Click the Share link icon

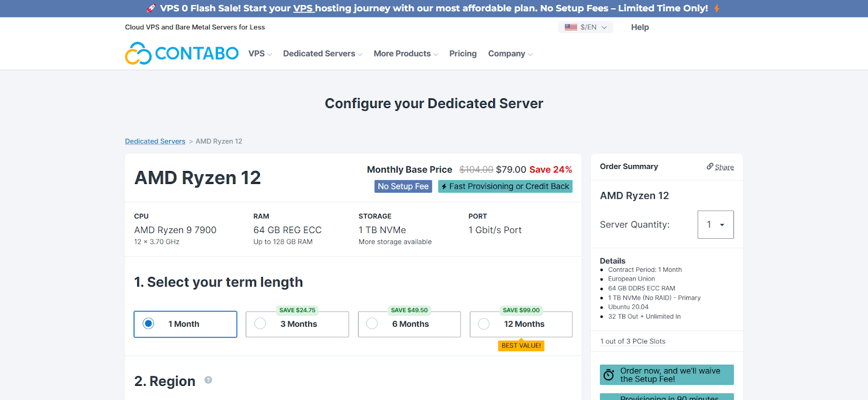[710, 167]
